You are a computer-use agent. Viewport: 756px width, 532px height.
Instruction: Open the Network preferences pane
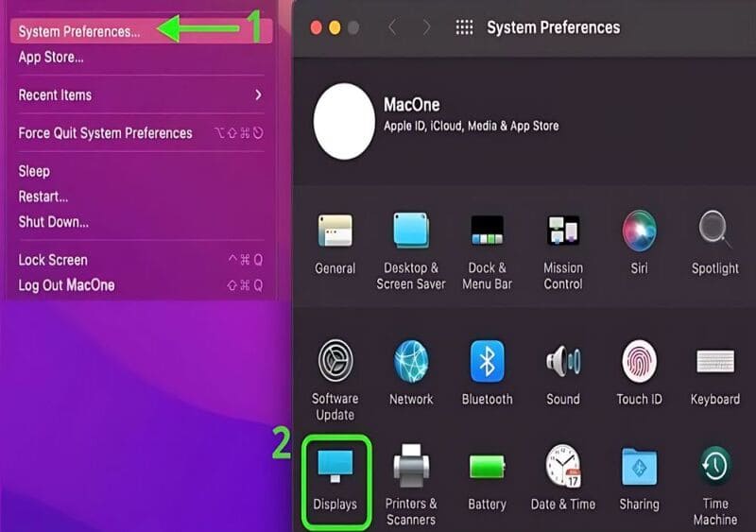coord(411,373)
